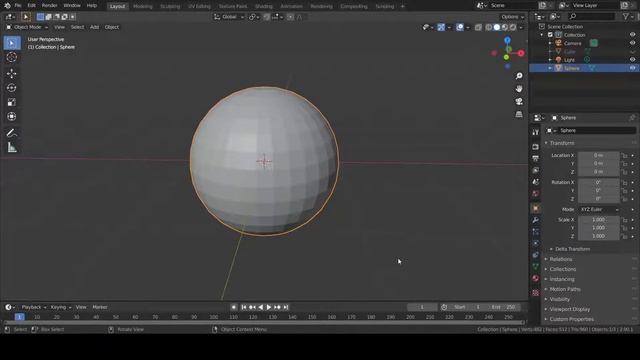Activate the 3D Cursor tool
This screenshot has width=640, height=360.
pyautogui.click(x=12, y=57)
